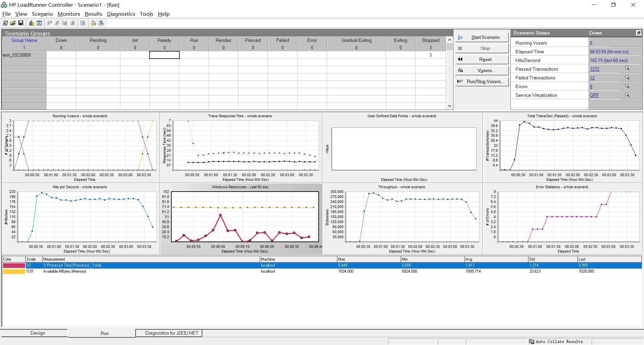The width and height of the screenshot is (644, 345).
Task: Click the Start Scenario button
Action: pyautogui.click(x=482, y=37)
